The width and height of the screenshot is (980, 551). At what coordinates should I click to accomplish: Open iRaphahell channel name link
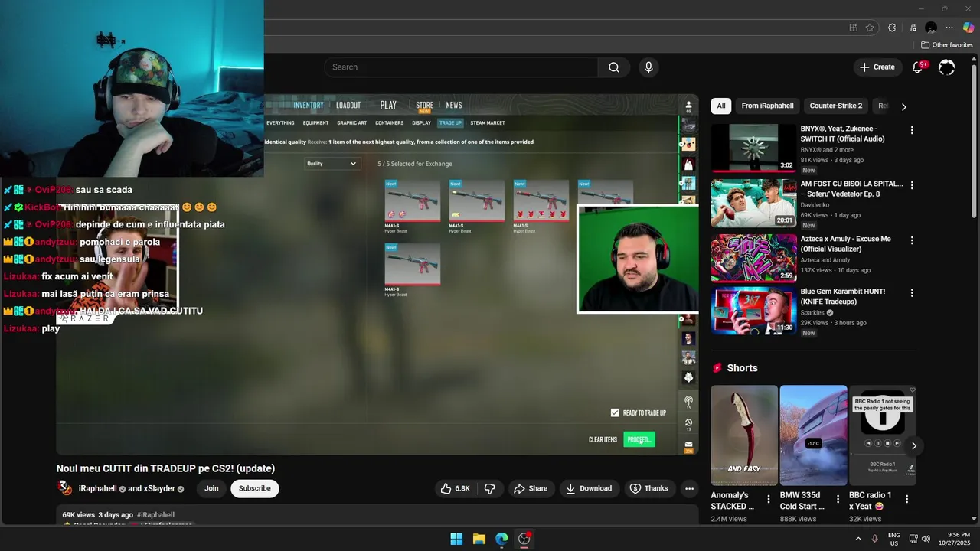point(97,488)
